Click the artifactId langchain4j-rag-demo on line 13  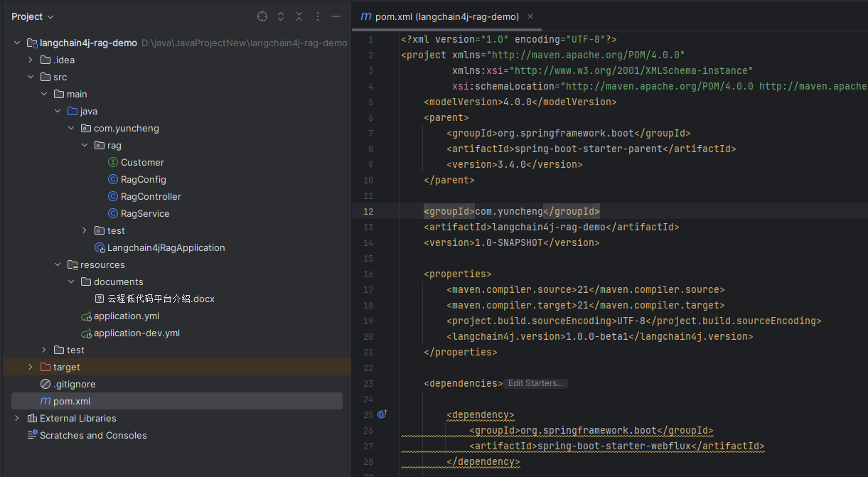[549, 227]
